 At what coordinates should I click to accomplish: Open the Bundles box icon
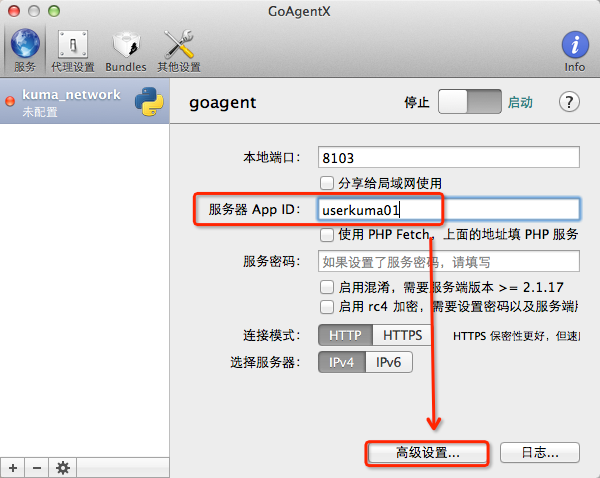(125, 45)
